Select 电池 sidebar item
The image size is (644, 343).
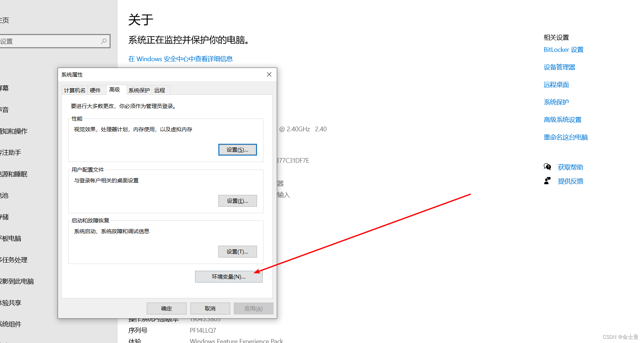pyautogui.click(x=4, y=196)
